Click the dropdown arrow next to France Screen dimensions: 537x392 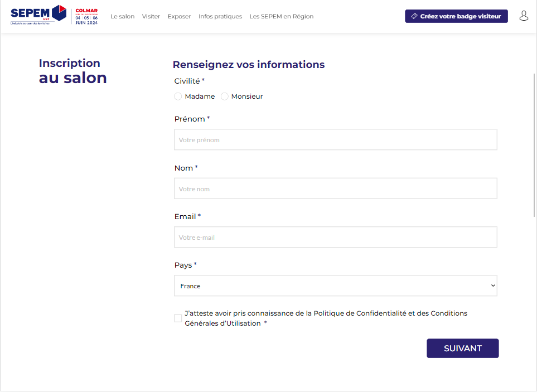coord(493,285)
